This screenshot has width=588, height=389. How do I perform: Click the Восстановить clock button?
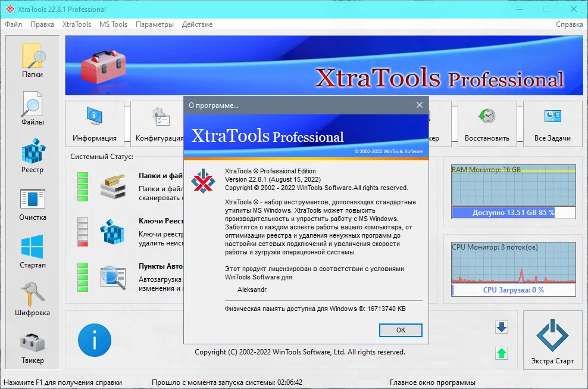[487, 123]
